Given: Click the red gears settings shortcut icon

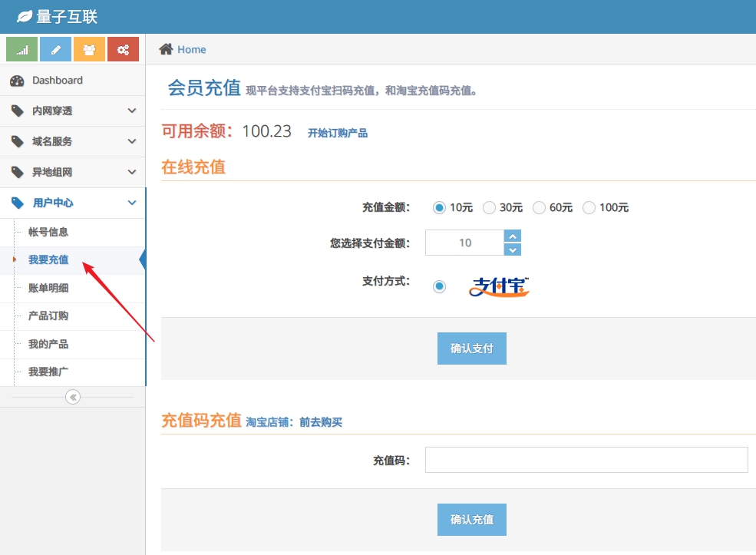Looking at the screenshot, I should pyautogui.click(x=123, y=50).
